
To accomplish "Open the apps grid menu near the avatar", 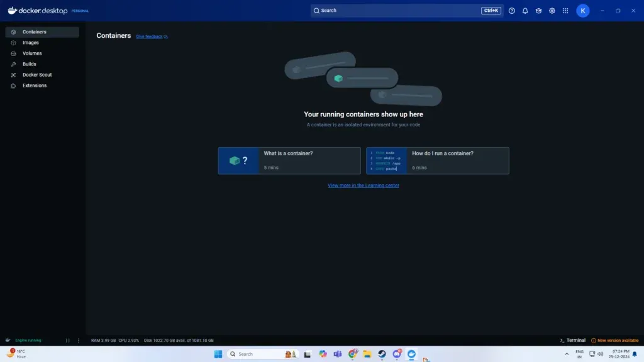I will [565, 10].
